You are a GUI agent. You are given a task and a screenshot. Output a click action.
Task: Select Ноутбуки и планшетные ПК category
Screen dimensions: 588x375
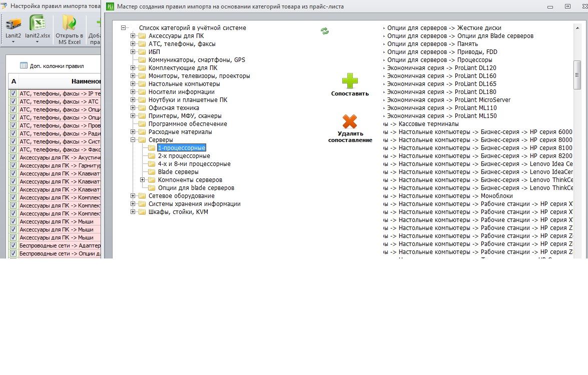point(188,100)
